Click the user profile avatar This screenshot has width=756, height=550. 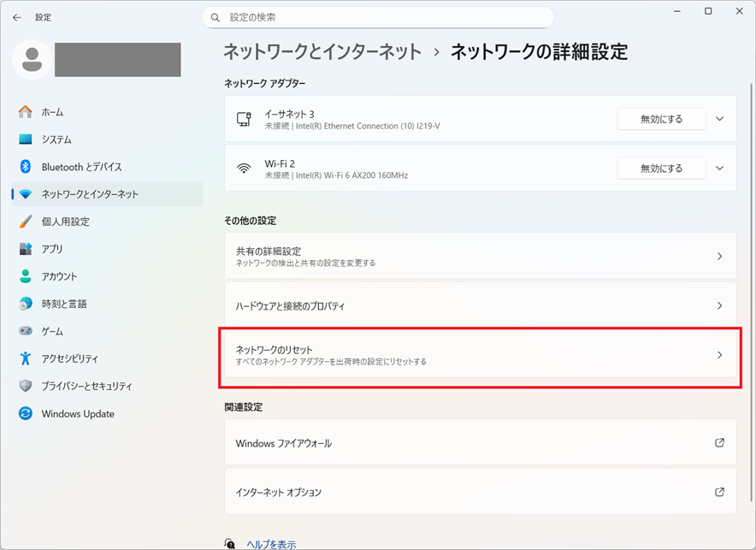tap(33, 59)
